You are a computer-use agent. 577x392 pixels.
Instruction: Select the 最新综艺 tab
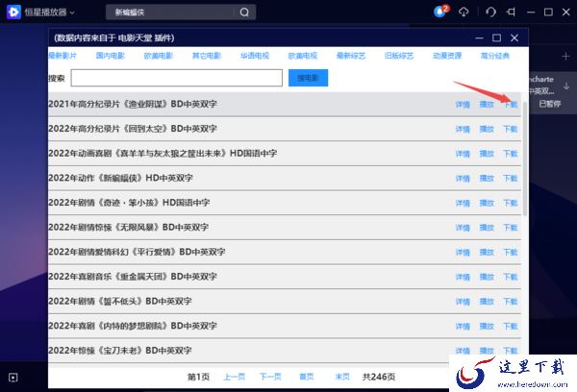pos(351,56)
